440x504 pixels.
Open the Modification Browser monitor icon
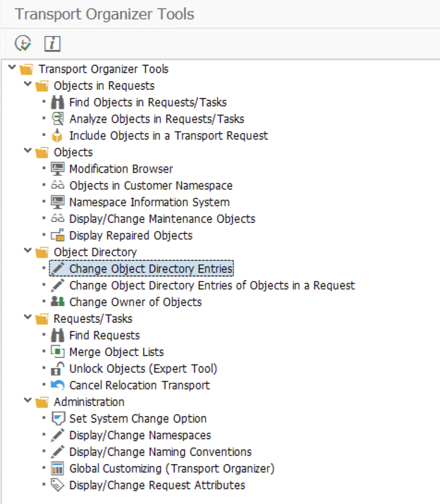pyautogui.click(x=60, y=169)
